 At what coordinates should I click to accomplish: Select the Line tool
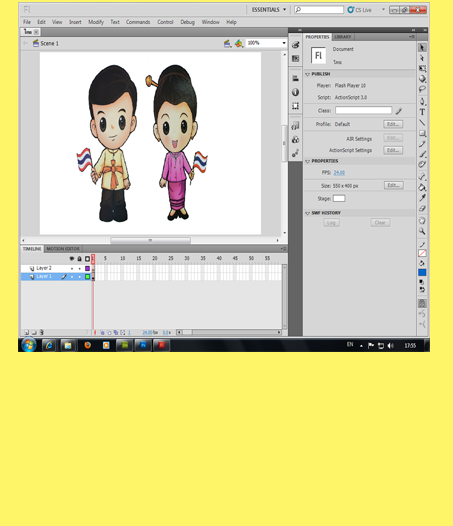[422, 123]
